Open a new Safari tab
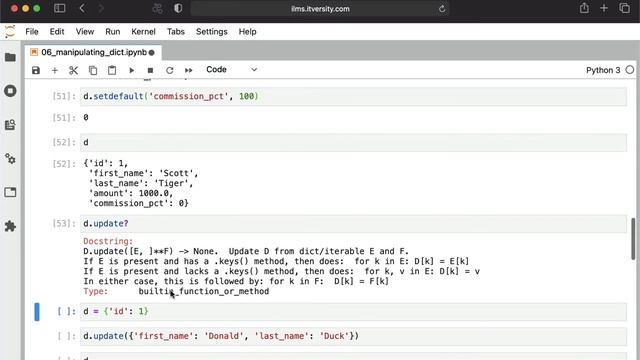Viewport: 640px width, 360px height. tap(604, 8)
